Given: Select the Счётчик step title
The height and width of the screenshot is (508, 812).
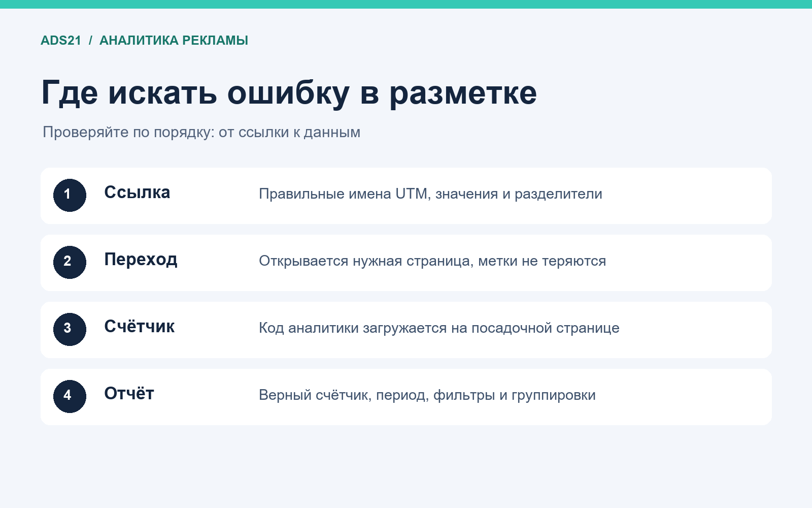Looking at the screenshot, I should pos(139,327).
